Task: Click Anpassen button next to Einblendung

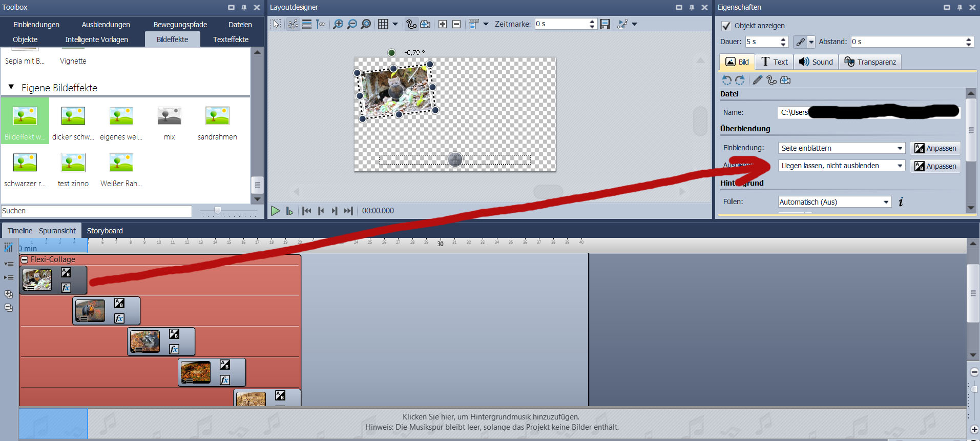Action: click(935, 148)
